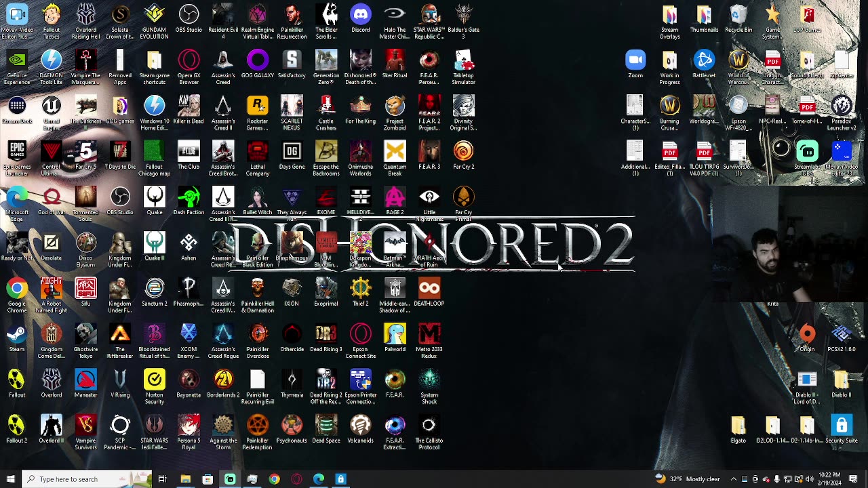Open the Fallout 2 shortcut
The height and width of the screenshot is (488, 868).
point(17,428)
